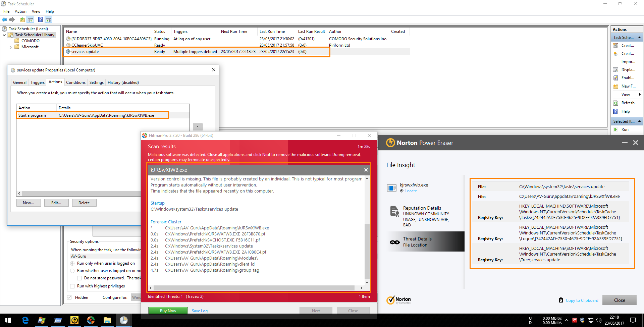
Task: Check 'Do not store password' option
Action: click(79, 278)
